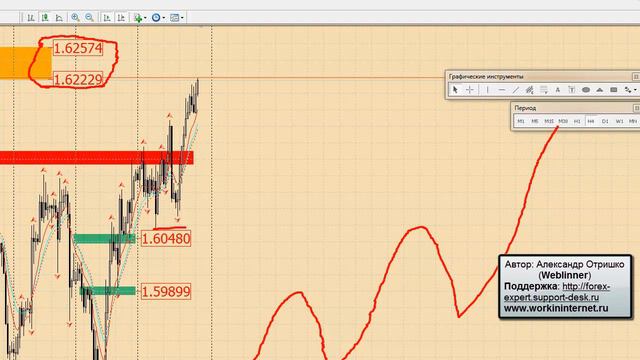Expand arrow next to templates icon
This screenshot has height=360, width=640.
coord(182,18)
